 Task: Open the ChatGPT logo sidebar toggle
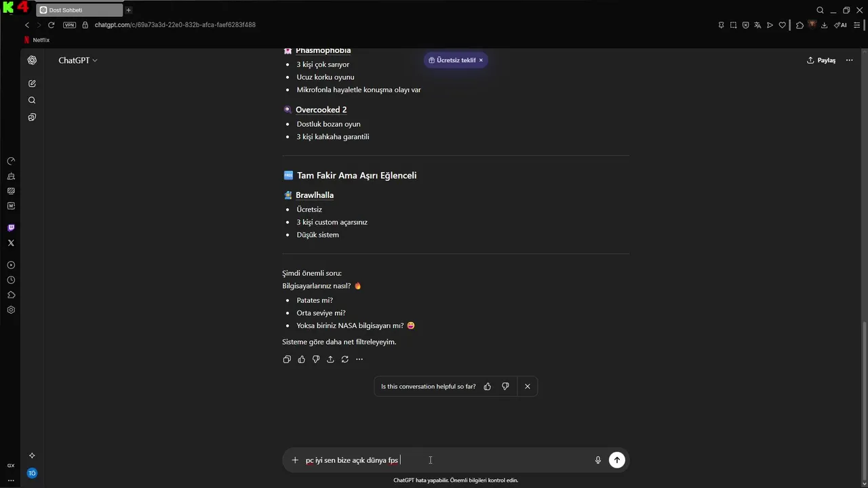coord(32,60)
